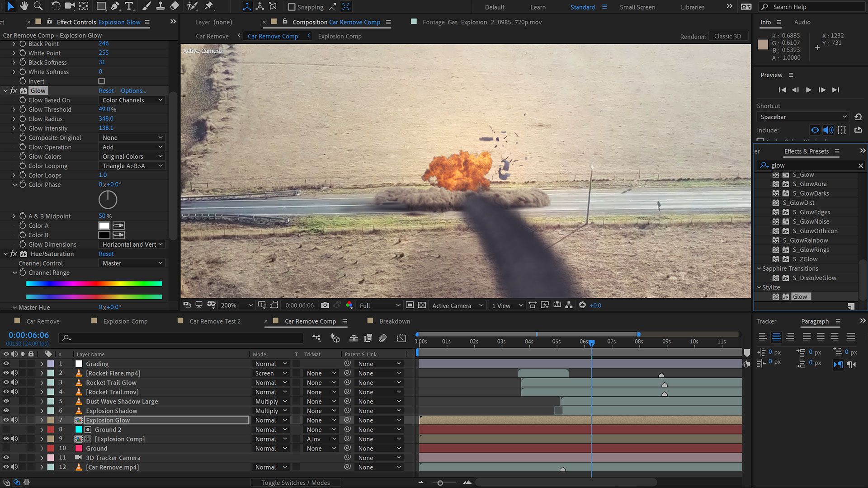This screenshot has height=488, width=868.
Task: Center-align text in Paragraph panel
Action: tap(776, 337)
